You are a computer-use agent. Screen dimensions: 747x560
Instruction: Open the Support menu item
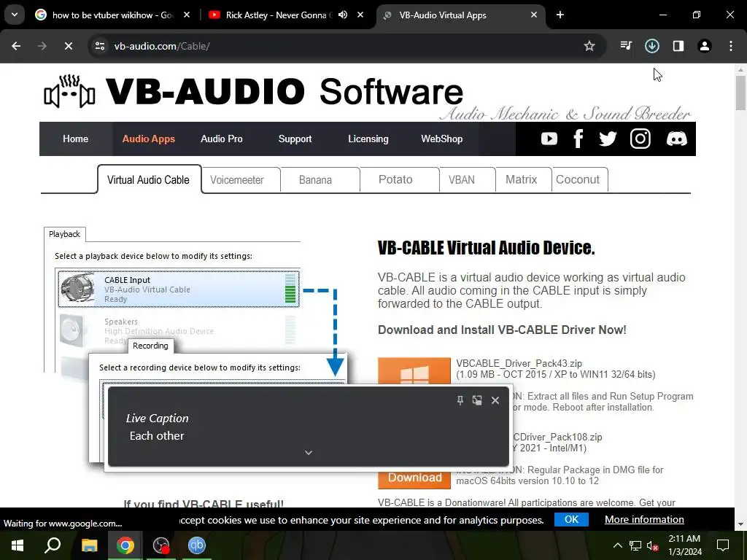[x=295, y=139]
